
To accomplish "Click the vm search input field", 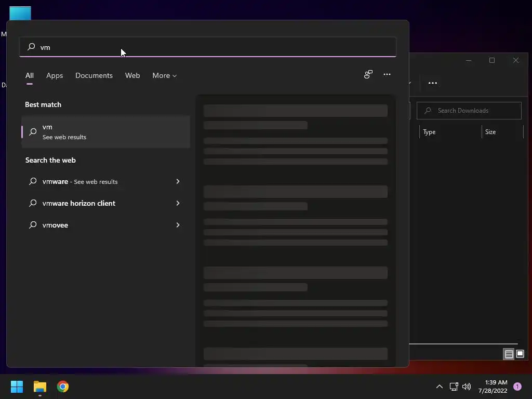I will click(208, 47).
